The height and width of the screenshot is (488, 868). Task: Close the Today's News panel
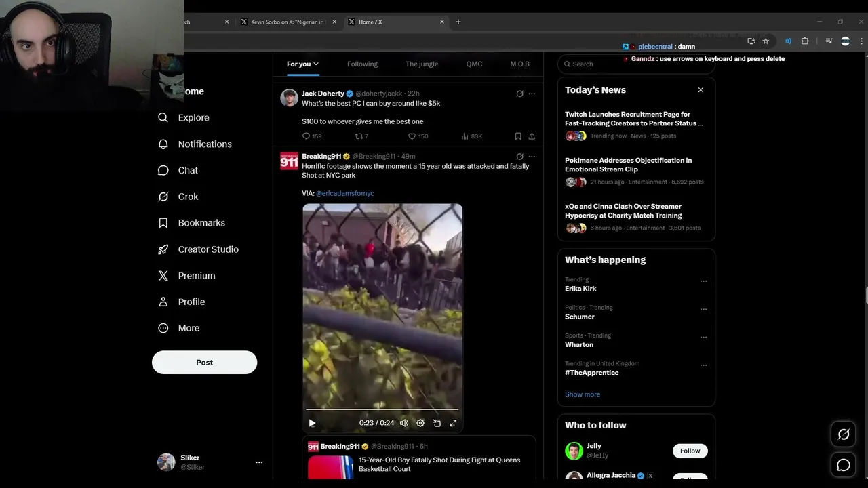(701, 89)
